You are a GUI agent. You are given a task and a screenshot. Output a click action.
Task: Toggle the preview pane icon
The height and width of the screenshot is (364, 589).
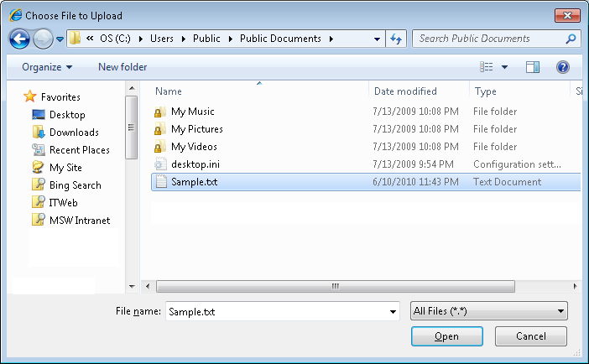tap(533, 67)
